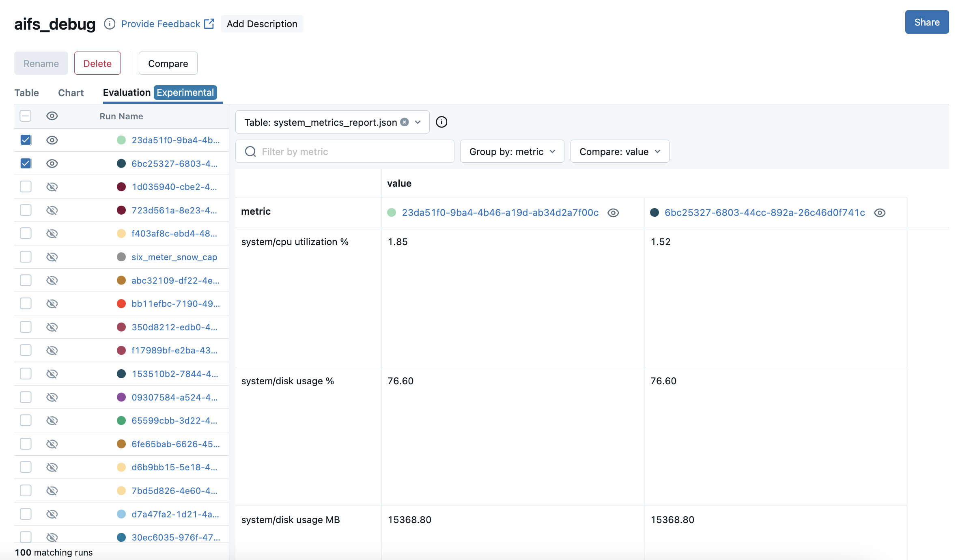Click the light green color dot of run 23da51f0

121,140
